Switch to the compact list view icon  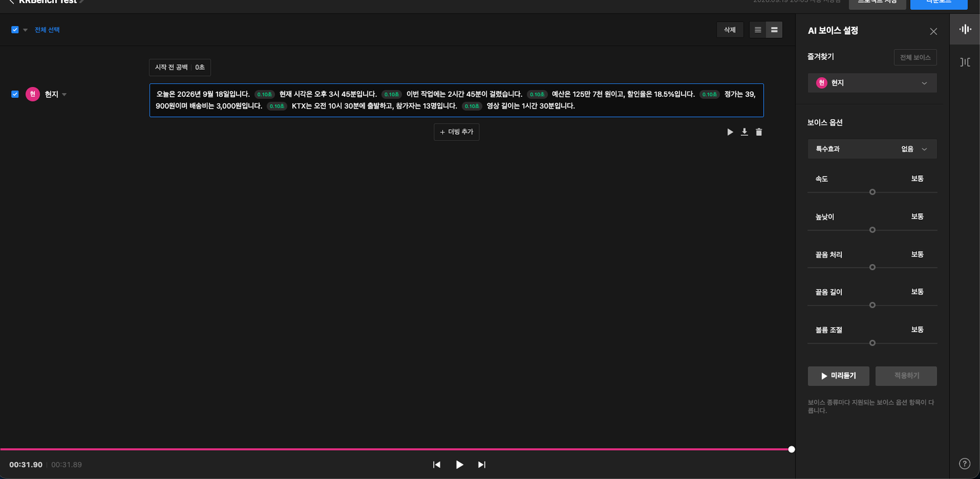tap(758, 29)
